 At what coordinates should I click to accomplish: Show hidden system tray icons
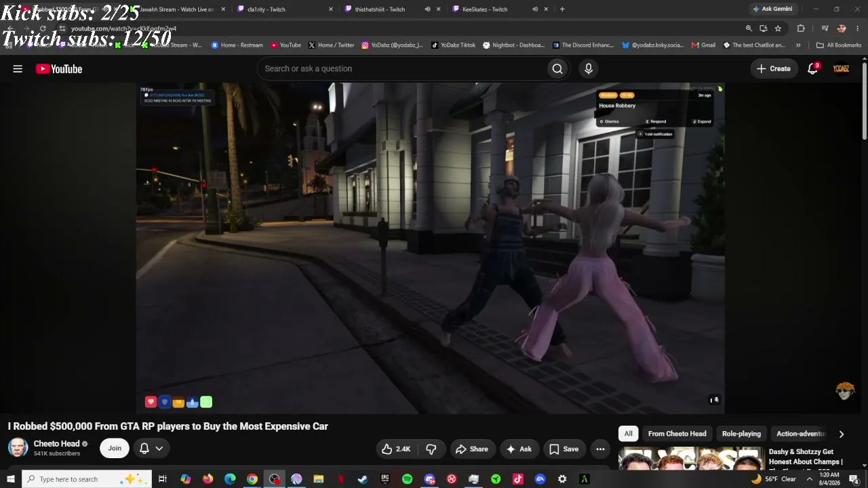[809, 479]
